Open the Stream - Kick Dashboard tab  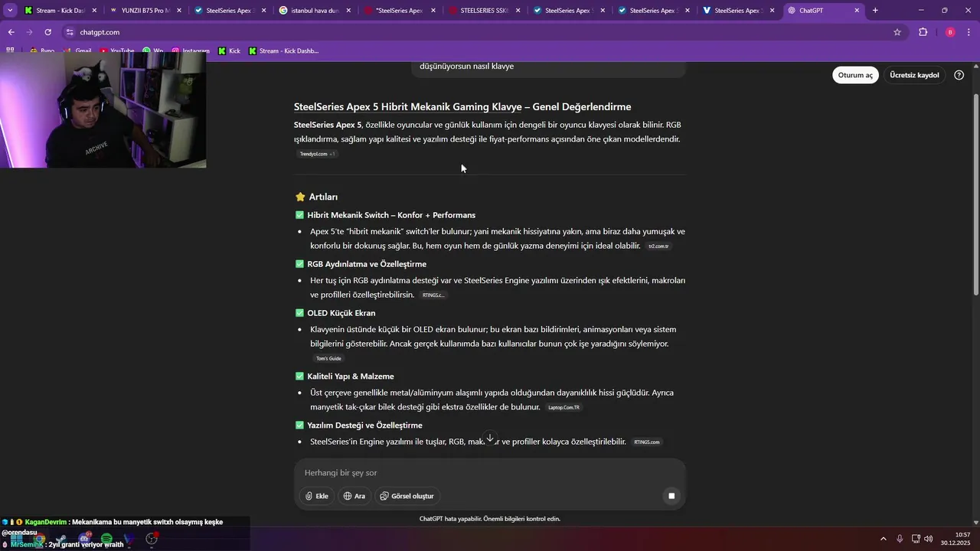[x=60, y=11]
